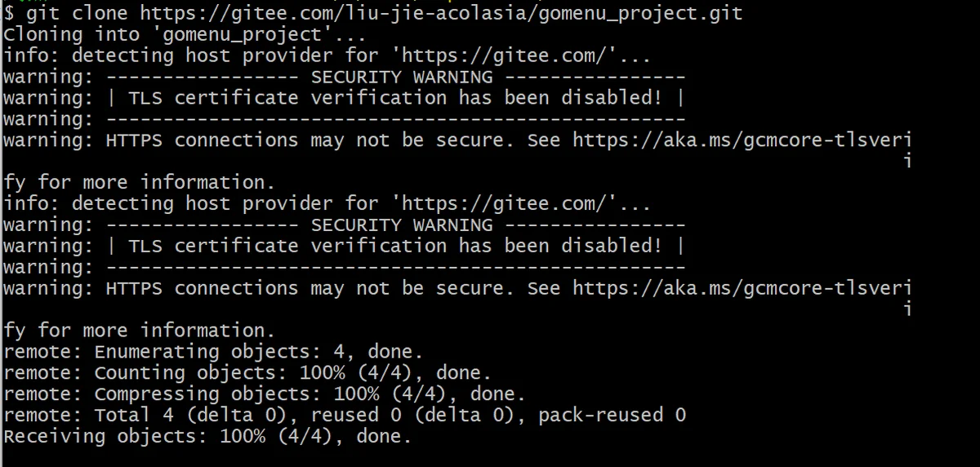Click the 'pack-reused 0' text
Image resolution: width=980 pixels, height=467 pixels.
612,416
